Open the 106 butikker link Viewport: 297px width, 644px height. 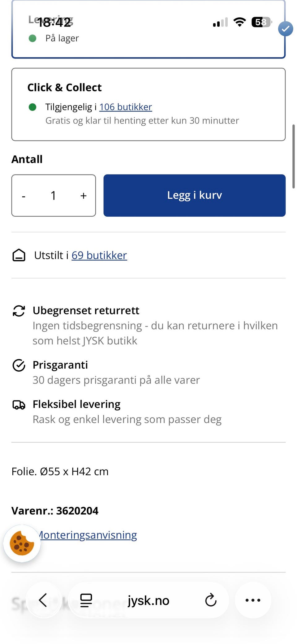(x=126, y=107)
